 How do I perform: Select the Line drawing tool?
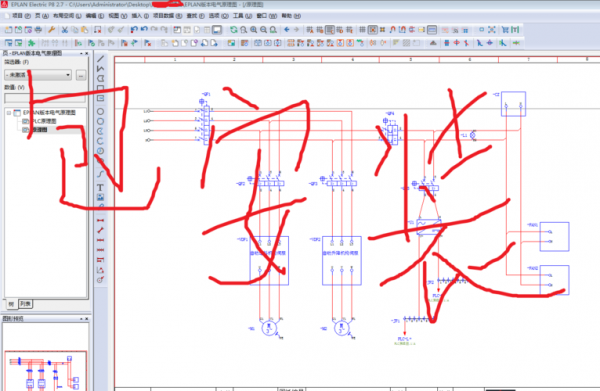click(x=100, y=59)
